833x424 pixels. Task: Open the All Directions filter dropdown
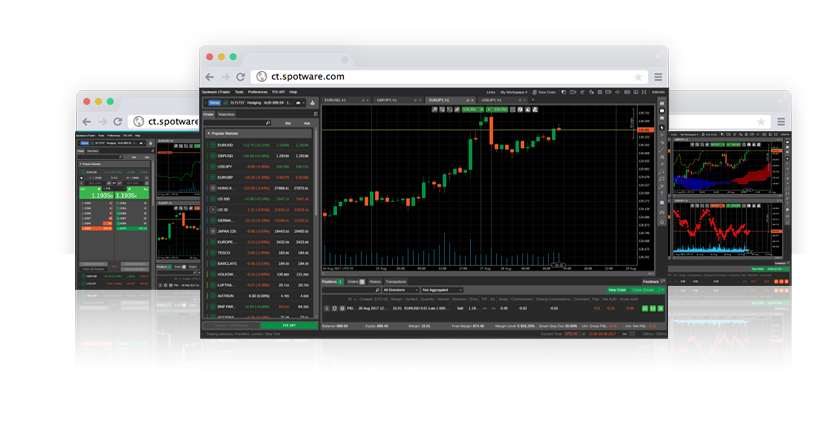(401, 290)
